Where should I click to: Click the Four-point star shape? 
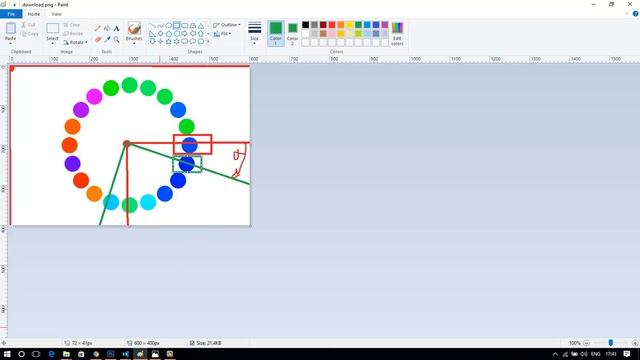[x=160, y=41]
